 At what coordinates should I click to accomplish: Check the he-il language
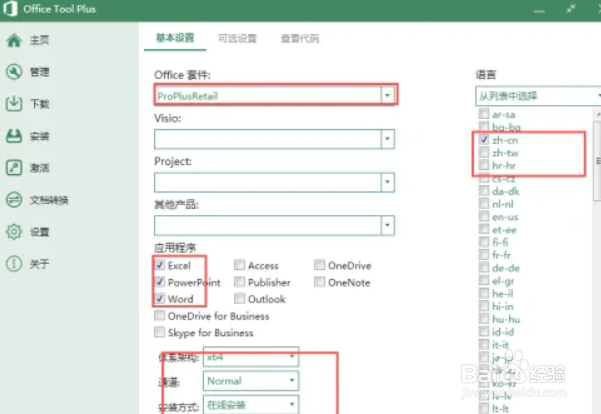[x=484, y=293]
